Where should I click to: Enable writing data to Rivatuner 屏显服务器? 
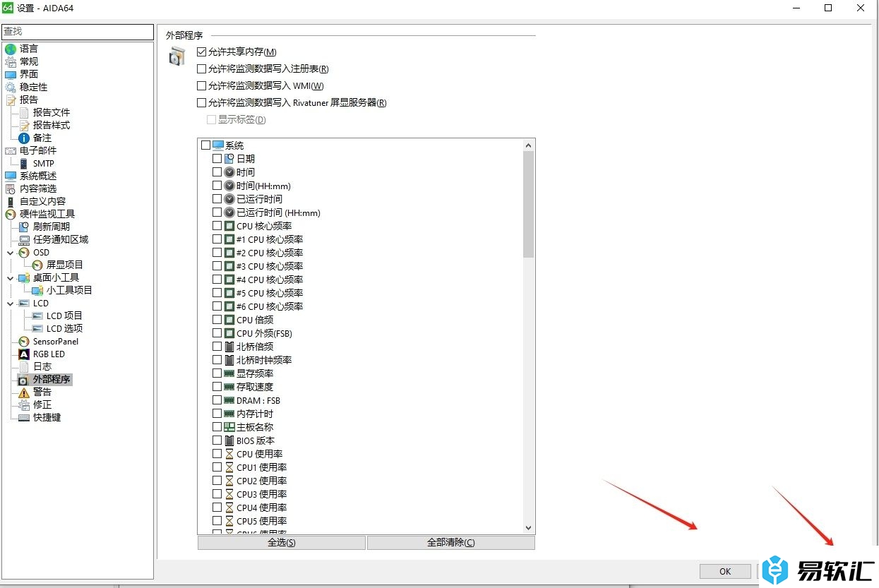[x=202, y=102]
